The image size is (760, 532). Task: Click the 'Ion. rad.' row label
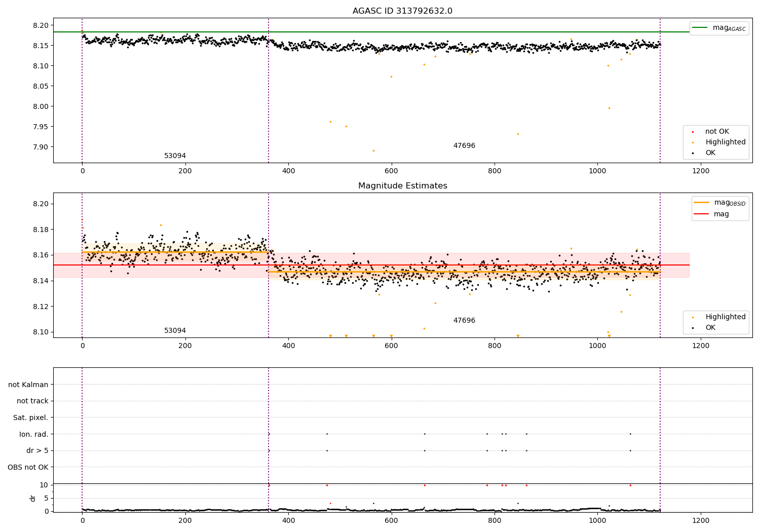tap(34, 434)
